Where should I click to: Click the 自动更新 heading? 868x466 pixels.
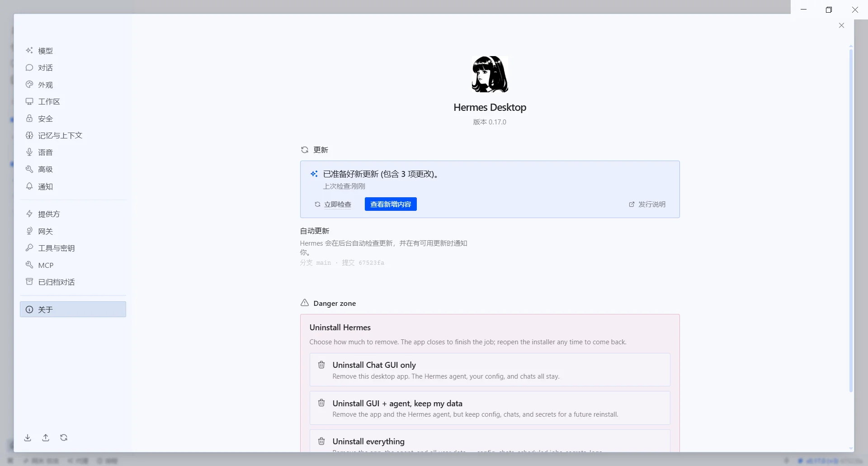[315, 231]
